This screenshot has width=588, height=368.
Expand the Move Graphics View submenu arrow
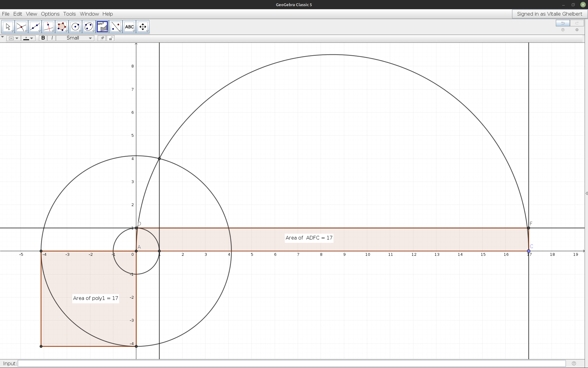coord(147,31)
